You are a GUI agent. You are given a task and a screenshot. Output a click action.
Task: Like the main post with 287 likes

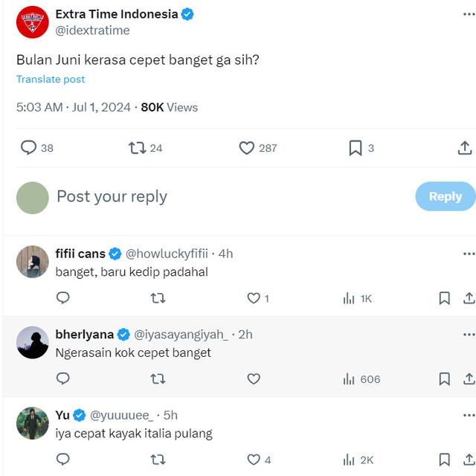pos(247,148)
